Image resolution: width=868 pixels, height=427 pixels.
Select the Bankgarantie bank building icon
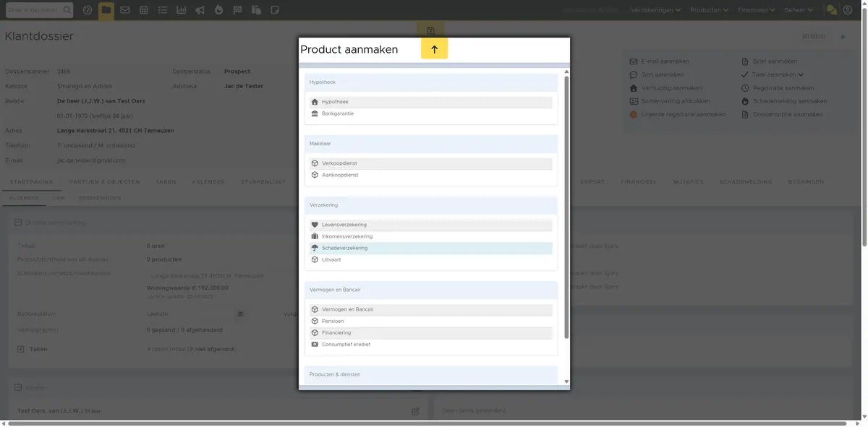pyautogui.click(x=315, y=113)
